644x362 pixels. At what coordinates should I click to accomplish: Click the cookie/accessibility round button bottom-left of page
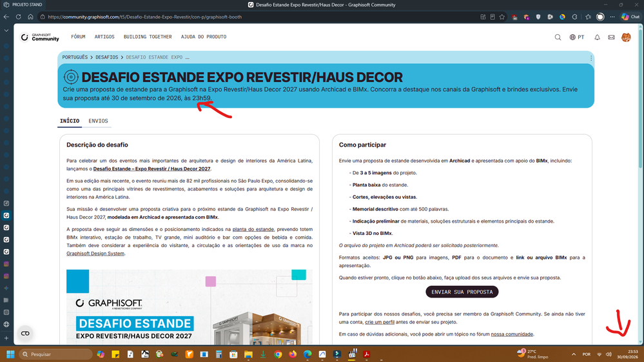25,333
